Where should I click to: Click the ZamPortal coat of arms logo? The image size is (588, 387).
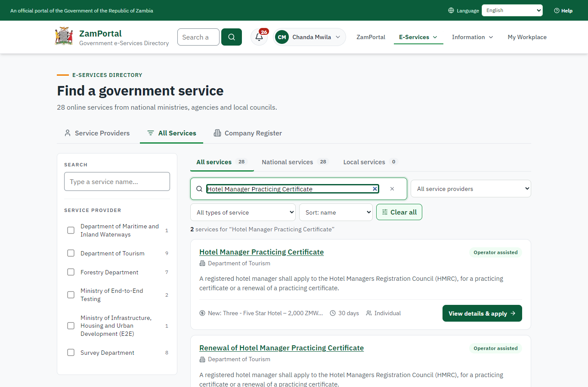pyautogui.click(x=64, y=37)
